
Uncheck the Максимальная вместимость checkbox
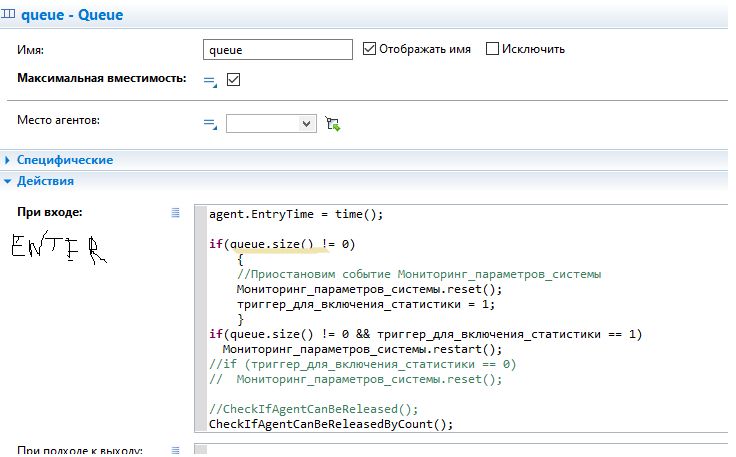click(x=233, y=79)
